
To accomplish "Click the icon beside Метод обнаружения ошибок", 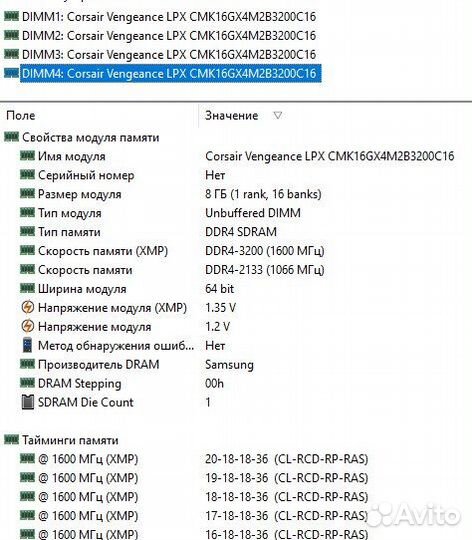I will (27, 345).
